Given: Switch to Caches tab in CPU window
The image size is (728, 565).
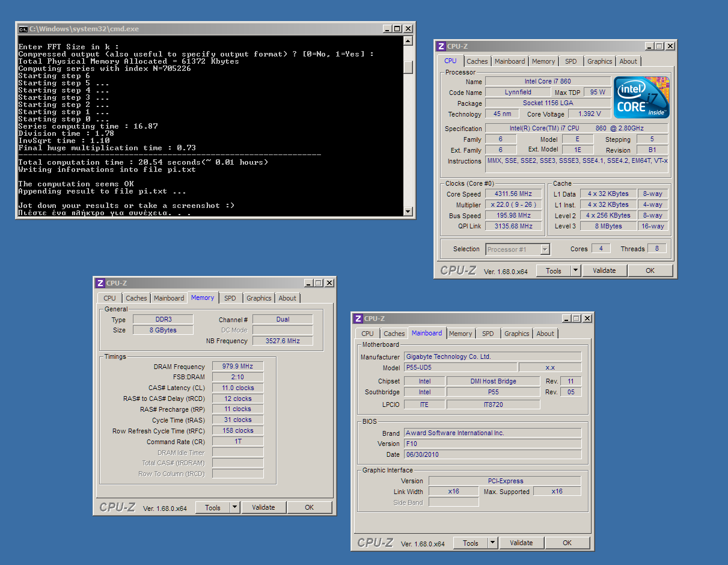Looking at the screenshot, I should [x=477, y=61].
